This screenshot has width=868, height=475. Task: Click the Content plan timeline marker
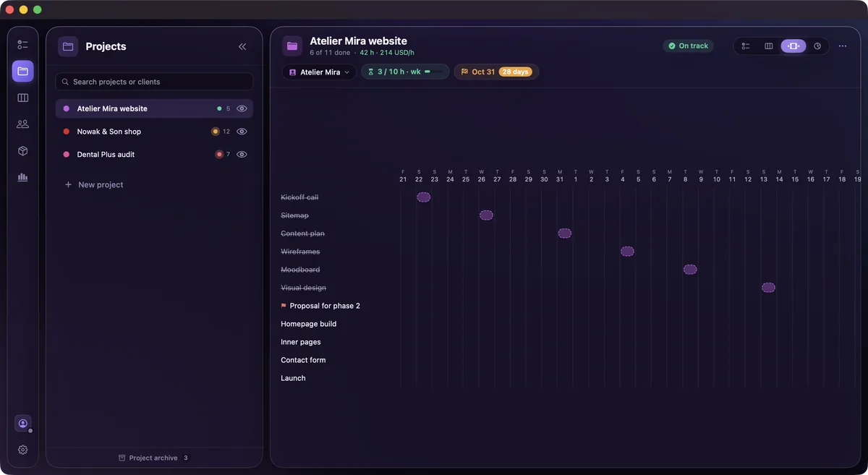565,234
